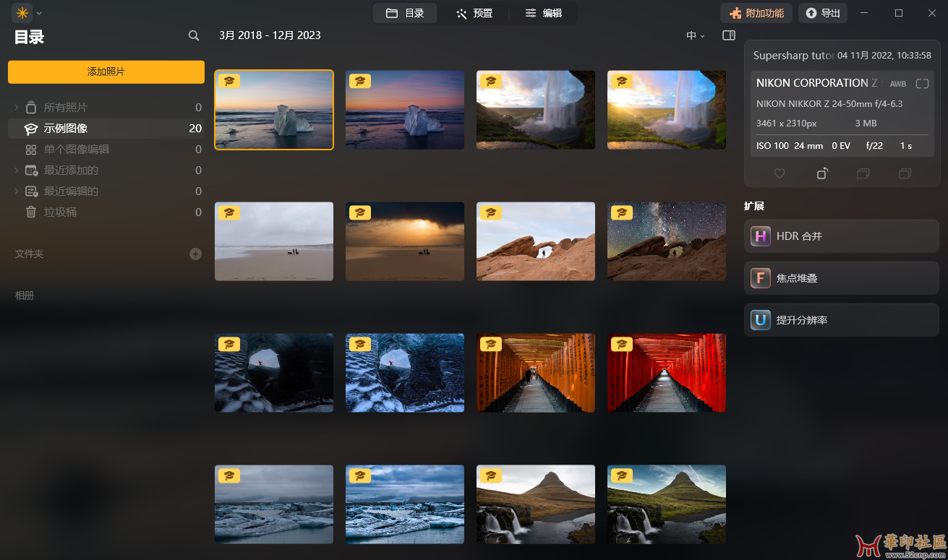948x560 pixels.
Task: Mark the selected photo as favorite
Action: (x=780, y=173)
